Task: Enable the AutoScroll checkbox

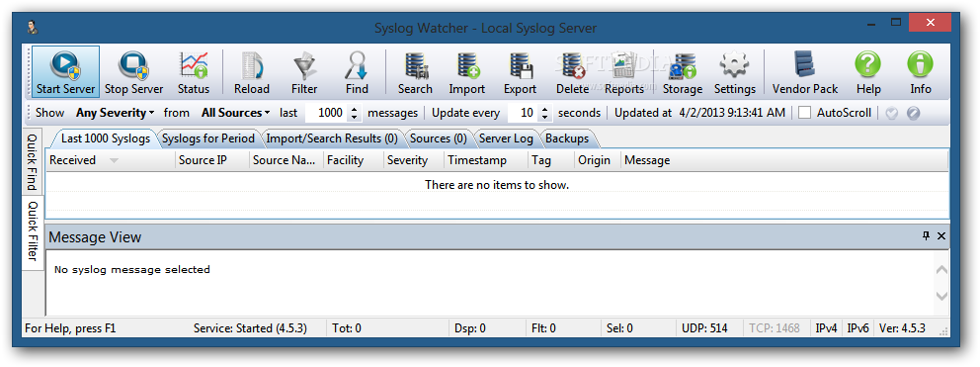Action: [x=805, y=114]
